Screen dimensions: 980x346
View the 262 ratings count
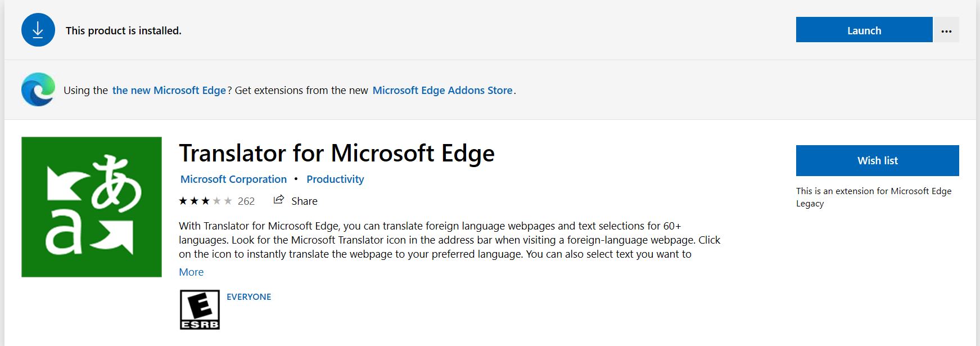pyautogui.click(x=246, y=201)
